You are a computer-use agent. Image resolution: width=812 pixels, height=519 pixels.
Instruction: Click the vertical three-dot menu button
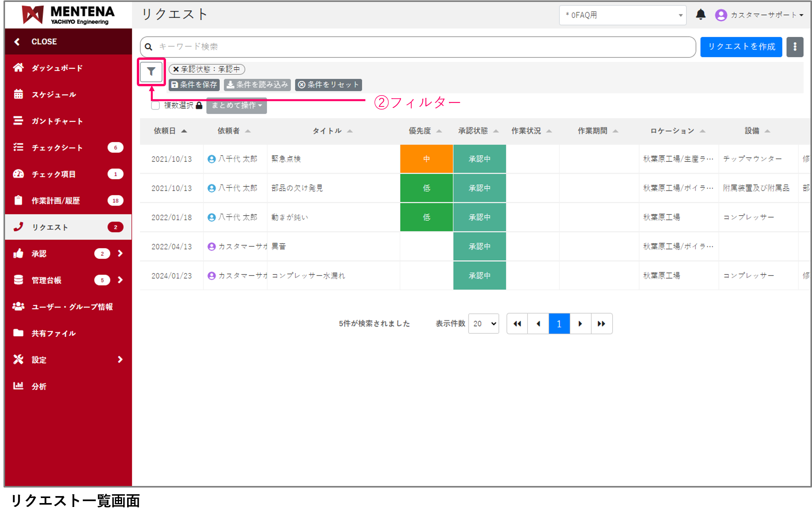(795, 47)
